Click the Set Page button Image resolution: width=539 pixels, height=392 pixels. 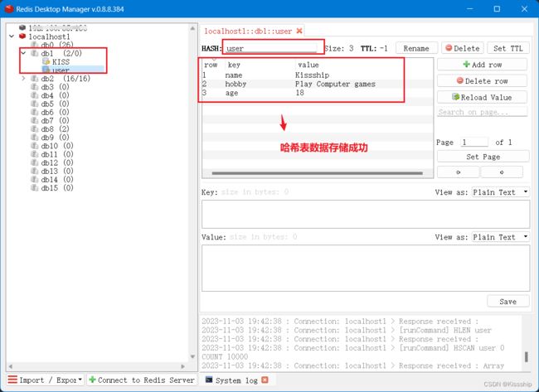[x=483, y=157]
